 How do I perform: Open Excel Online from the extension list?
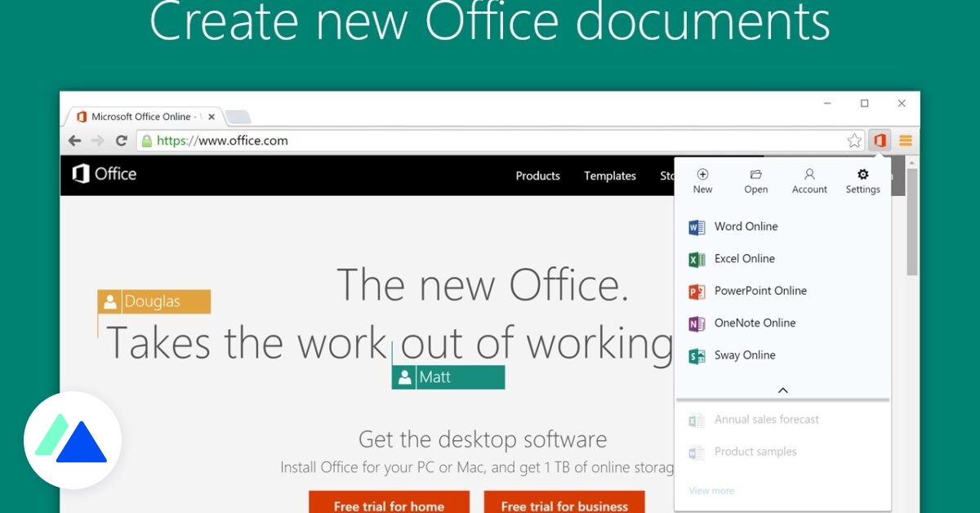click(x=744, y=258)
